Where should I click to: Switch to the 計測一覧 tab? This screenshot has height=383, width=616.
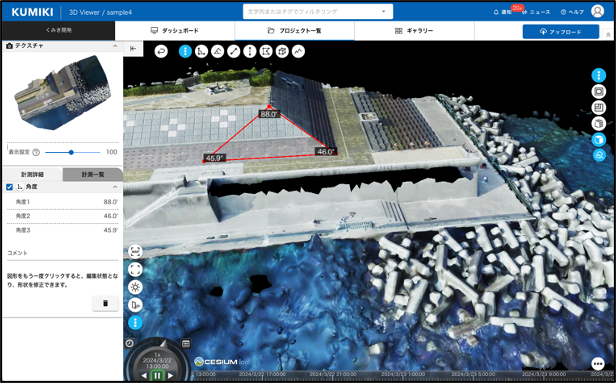click(x=93, y=174)
